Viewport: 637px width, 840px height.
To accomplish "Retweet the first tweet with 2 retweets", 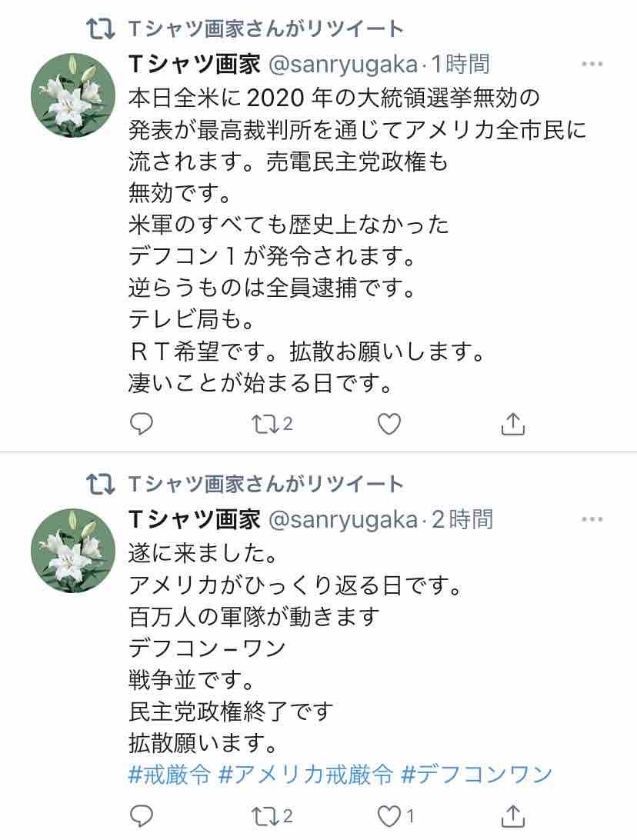I will point(265,423).
